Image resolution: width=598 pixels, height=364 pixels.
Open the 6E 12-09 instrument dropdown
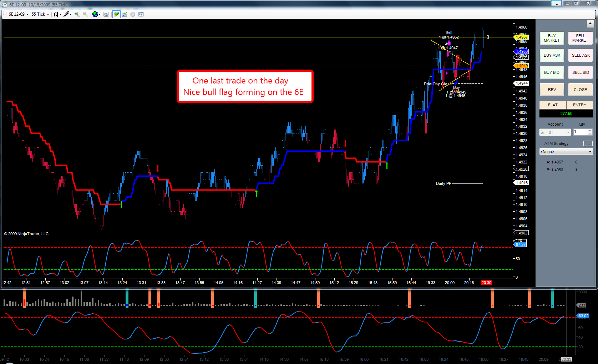point(18,14)
